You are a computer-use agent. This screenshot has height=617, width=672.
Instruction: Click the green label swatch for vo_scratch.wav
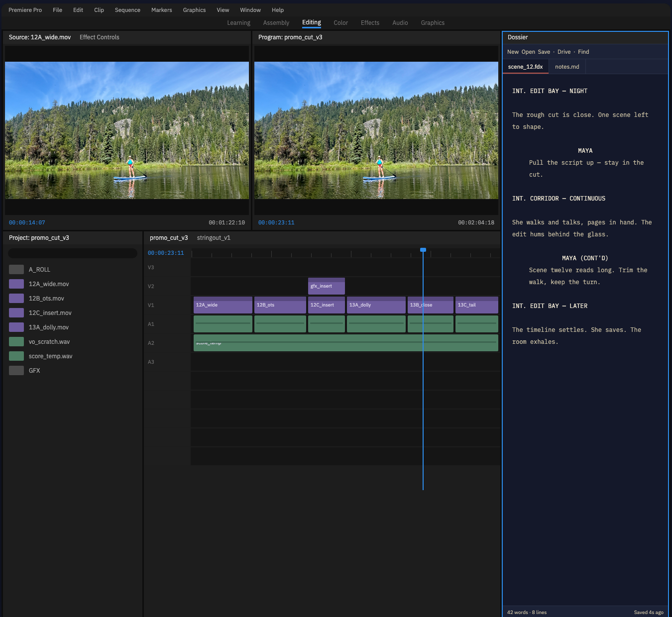[16, 342]
